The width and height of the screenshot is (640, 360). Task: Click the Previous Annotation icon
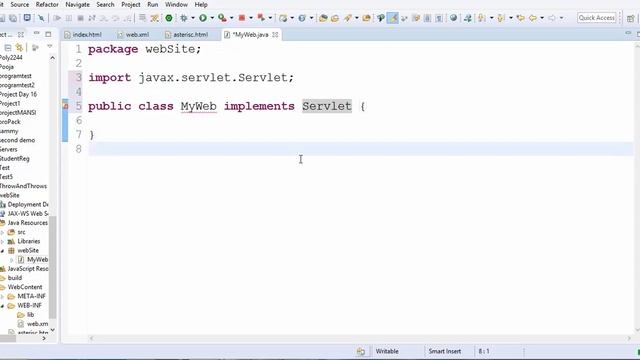tap(501, 18)
